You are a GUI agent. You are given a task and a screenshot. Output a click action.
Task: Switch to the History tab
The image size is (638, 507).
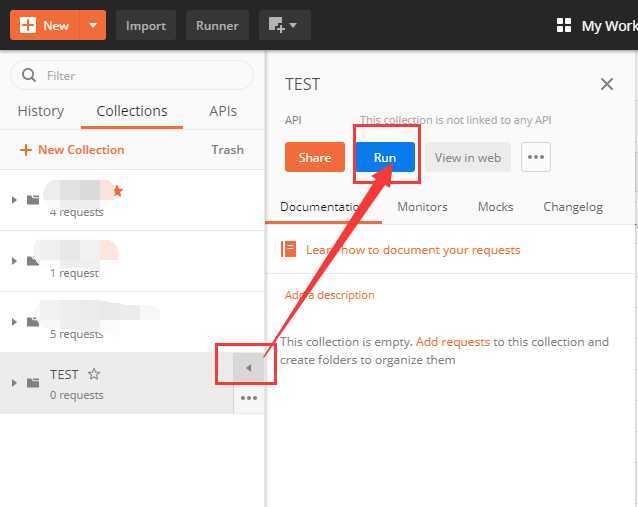pyautogui.click(x=41, y=111)
